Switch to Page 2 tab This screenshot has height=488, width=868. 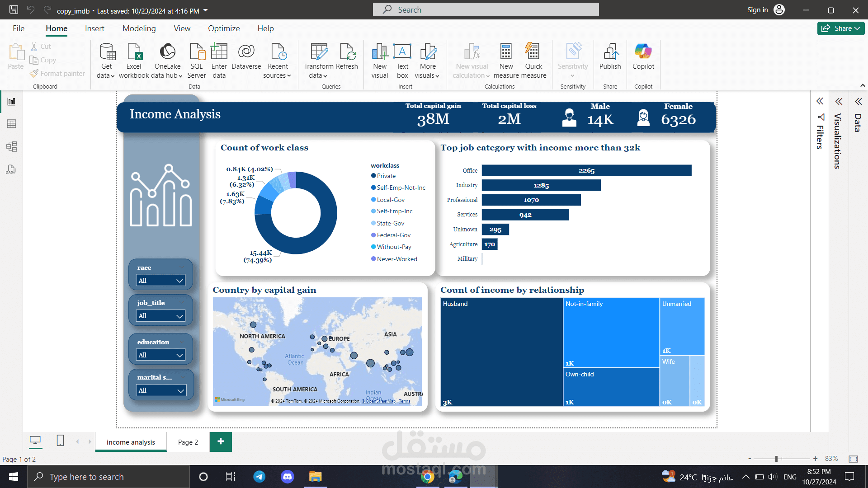[x=188, y=442]
